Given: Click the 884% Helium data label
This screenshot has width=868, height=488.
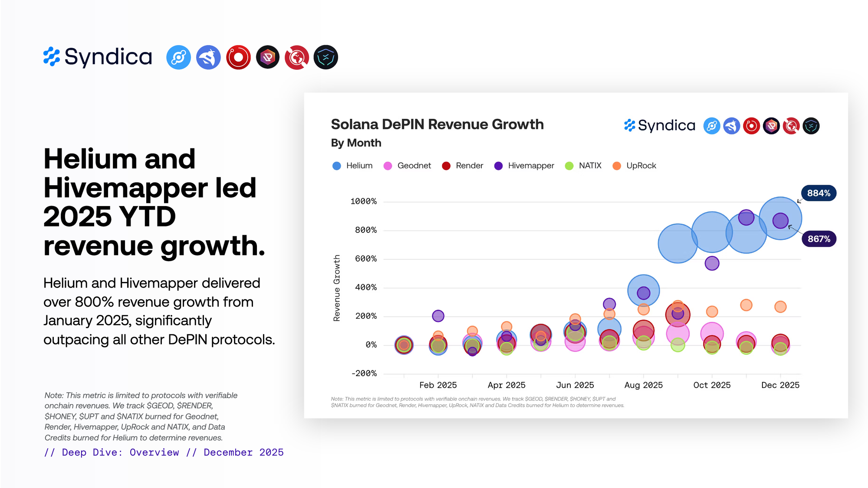Looking at the screenshot, I should [819, 193].
